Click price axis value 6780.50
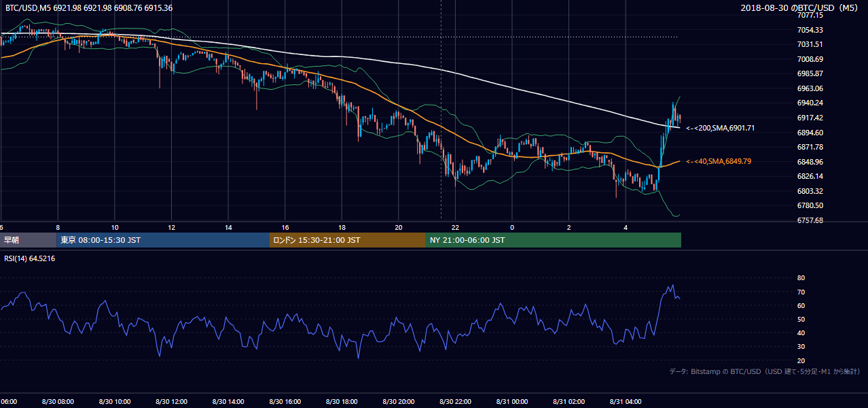Screen dimensions: 868x408 pos(810,205)
